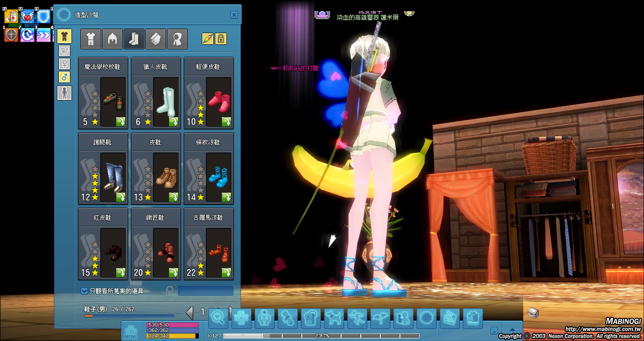
Task: Select the clothing body category tab
Action: tap(91, 39)
